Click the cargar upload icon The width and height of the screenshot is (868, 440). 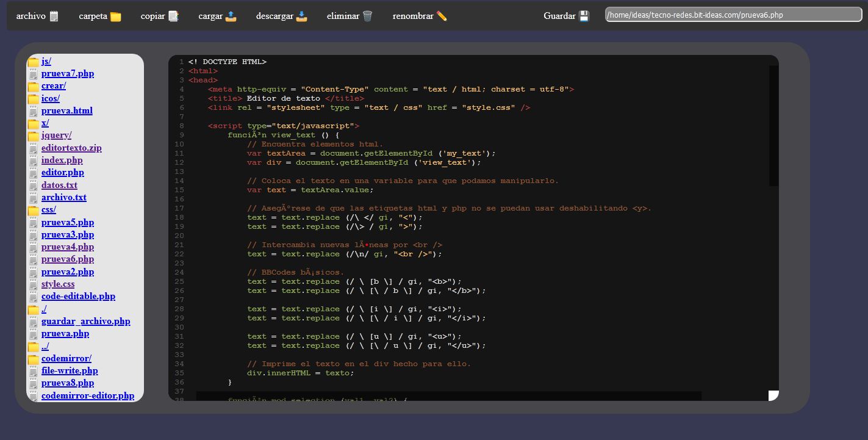coord(231,16)
